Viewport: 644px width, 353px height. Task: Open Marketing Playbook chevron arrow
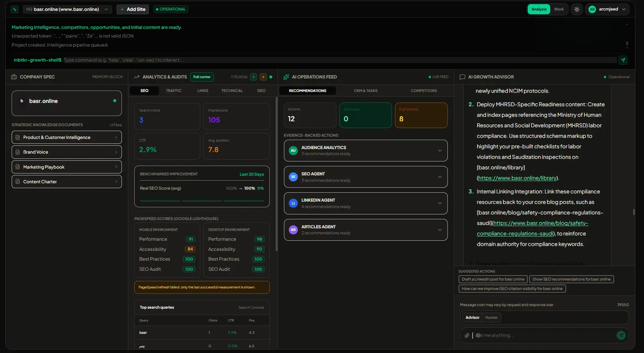[x=116, y=167]
